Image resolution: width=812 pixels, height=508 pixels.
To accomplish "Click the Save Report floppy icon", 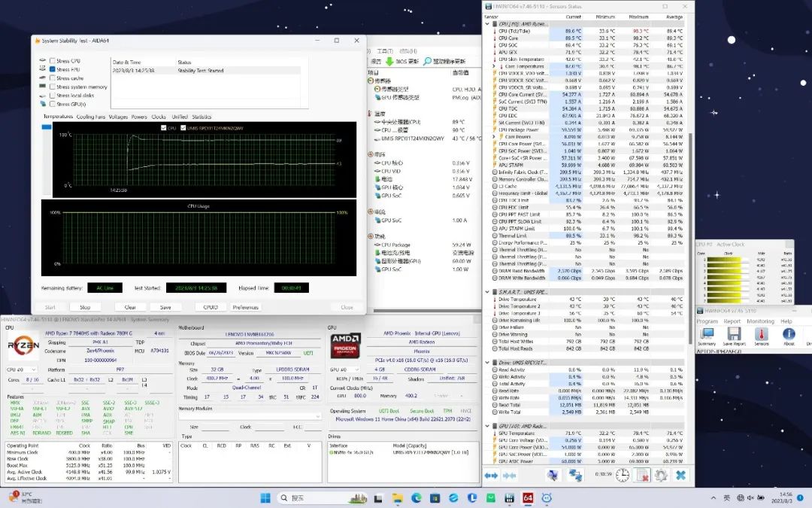I will point(734,334).
